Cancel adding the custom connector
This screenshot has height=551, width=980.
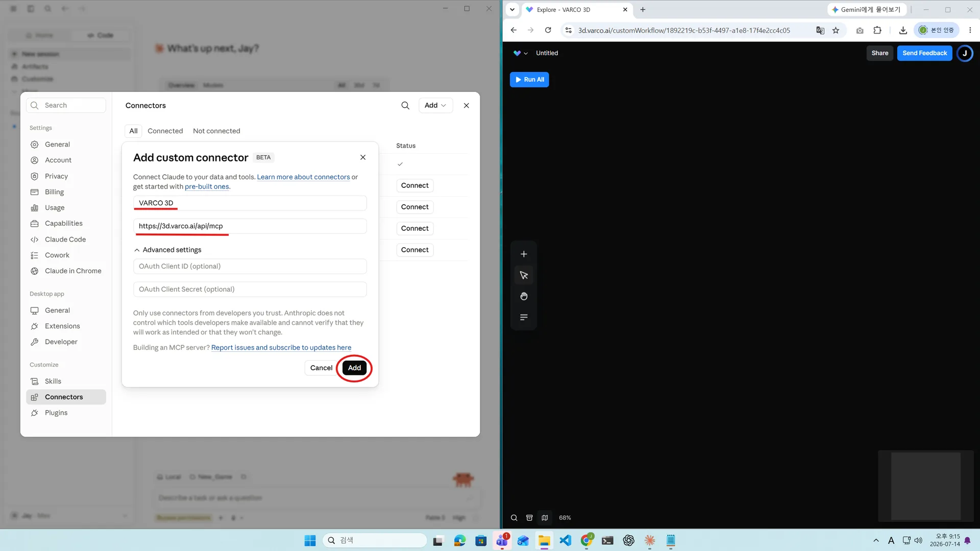pyautogui.click(x=321, y=368)
